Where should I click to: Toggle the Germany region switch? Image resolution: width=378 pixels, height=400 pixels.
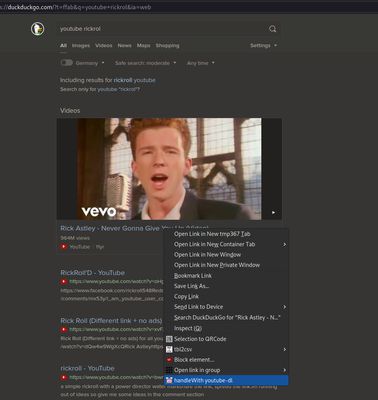pyautogui.click(x=66, y=63)
